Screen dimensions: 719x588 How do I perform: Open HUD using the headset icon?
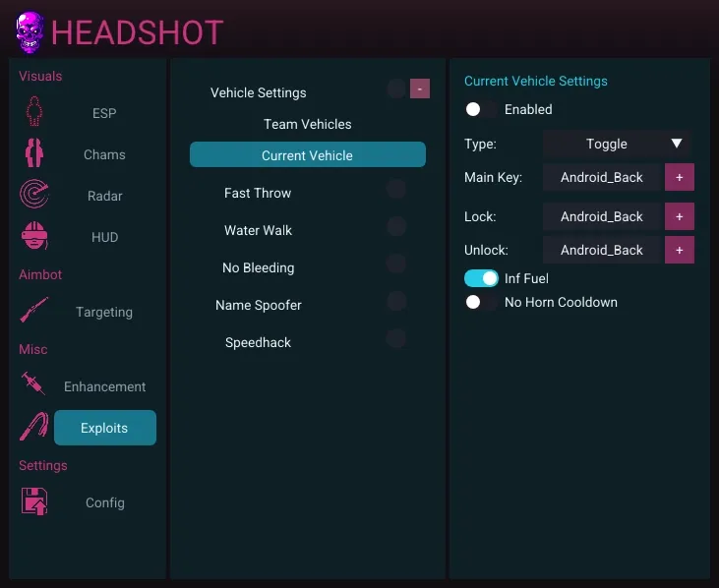tap(34, 237)
